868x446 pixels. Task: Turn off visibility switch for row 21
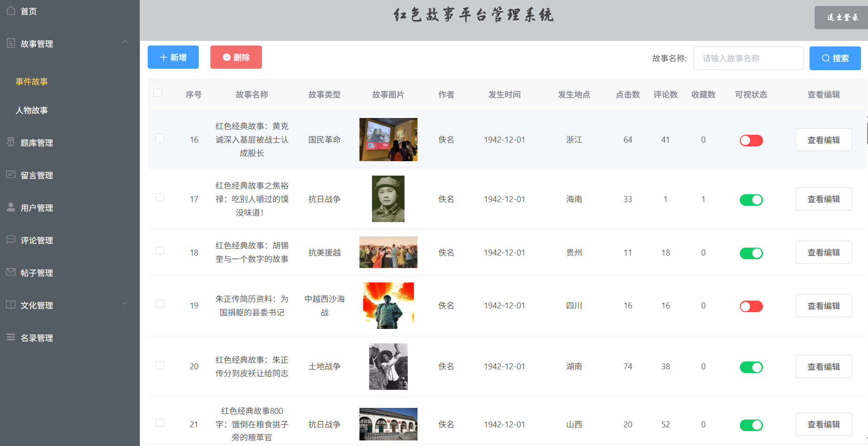(751, 425)
